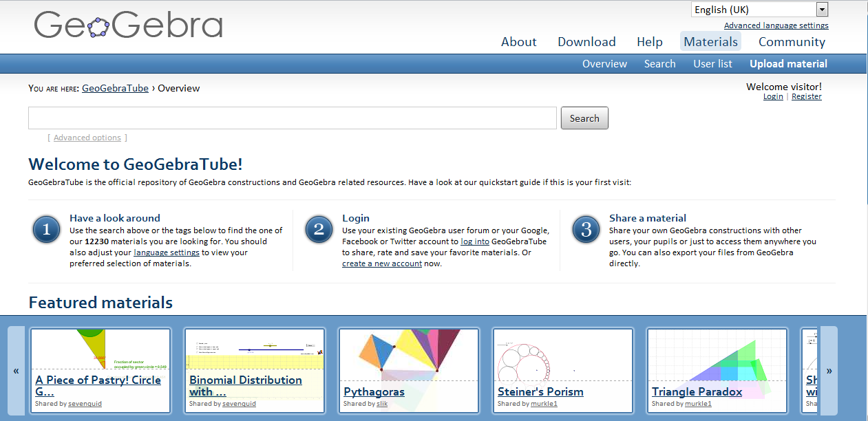Open Steiner's Porism material title

pyautogui.click(x=540, y=391)
